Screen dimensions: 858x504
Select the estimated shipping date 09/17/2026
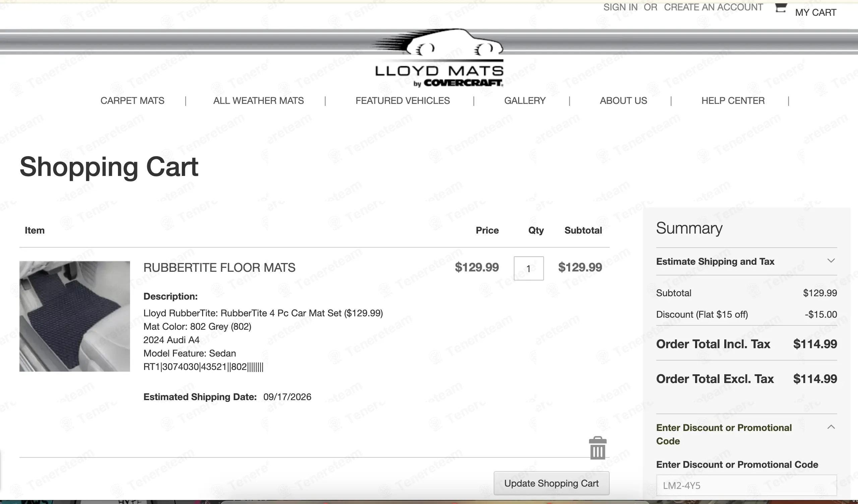coord(287,397)
